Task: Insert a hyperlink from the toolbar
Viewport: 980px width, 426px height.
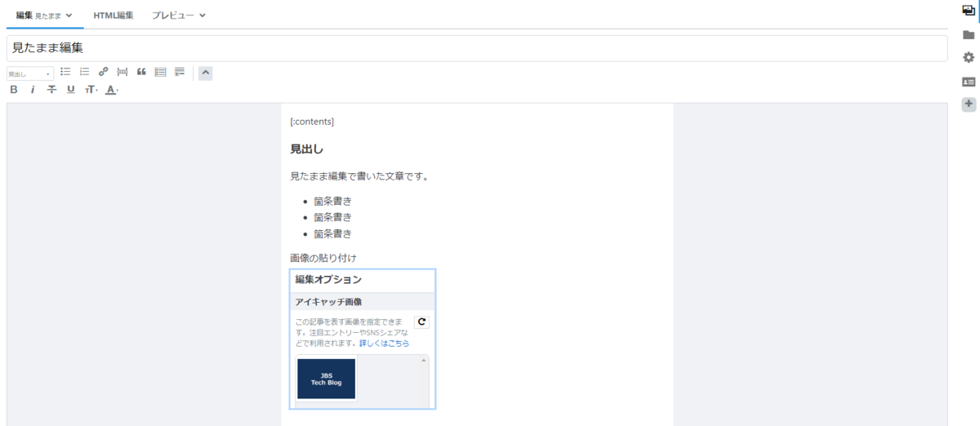Action: point(103,73)
